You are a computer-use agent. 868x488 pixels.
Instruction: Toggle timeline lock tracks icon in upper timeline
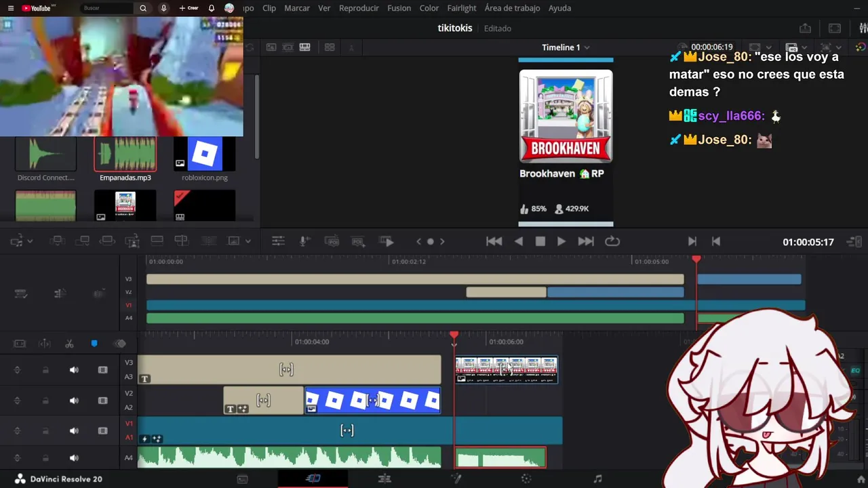pos(21,293)
